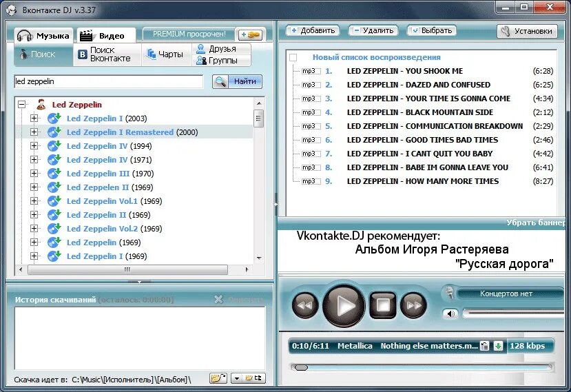
Task: Click disc icon for Led Zeppelin Vol.2 (1969)
Action: coord(54,229)
